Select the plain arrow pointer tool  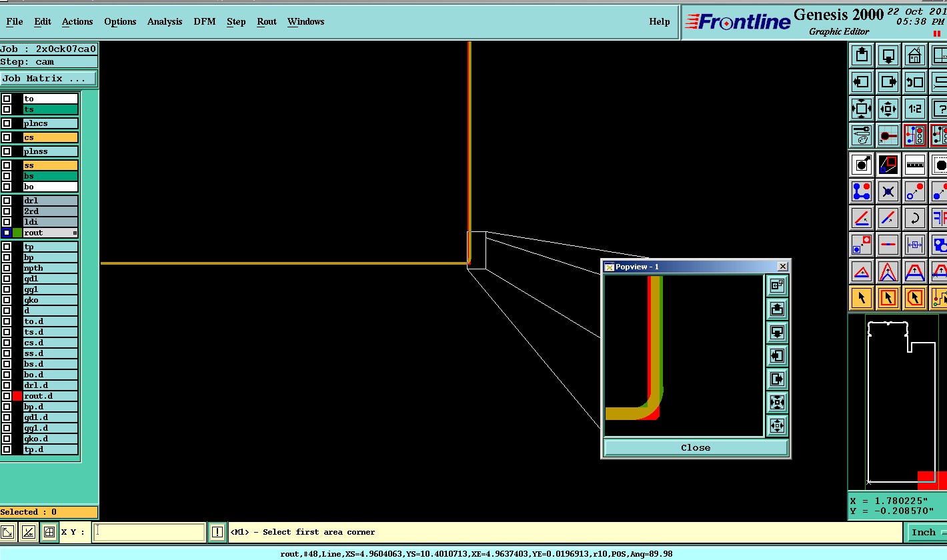tap(862, 298)
